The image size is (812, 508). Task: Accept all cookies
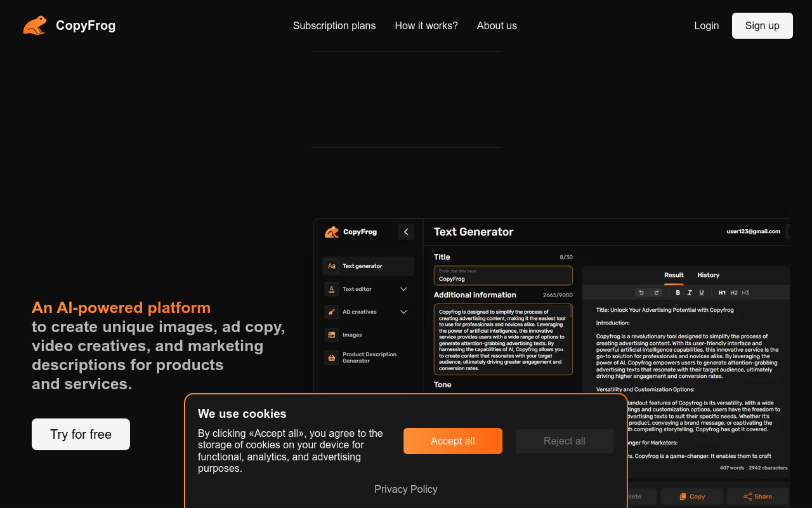(453, 441)
